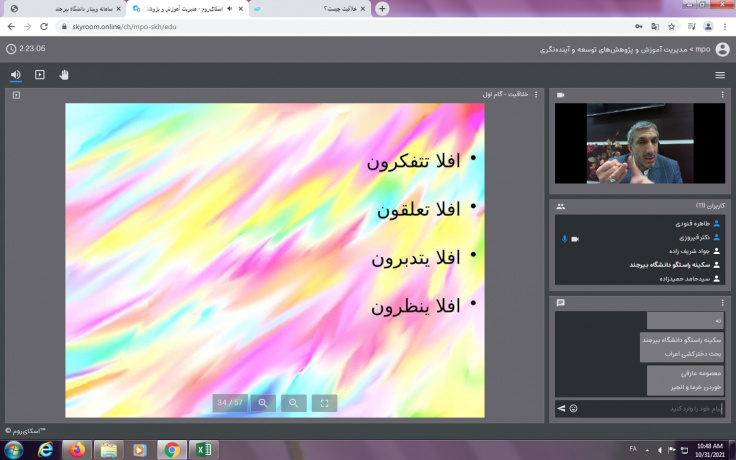The height and width of the screenshot is (460, 736).
Task: Open the emoji picker in chat
Action: coord(574,408)
